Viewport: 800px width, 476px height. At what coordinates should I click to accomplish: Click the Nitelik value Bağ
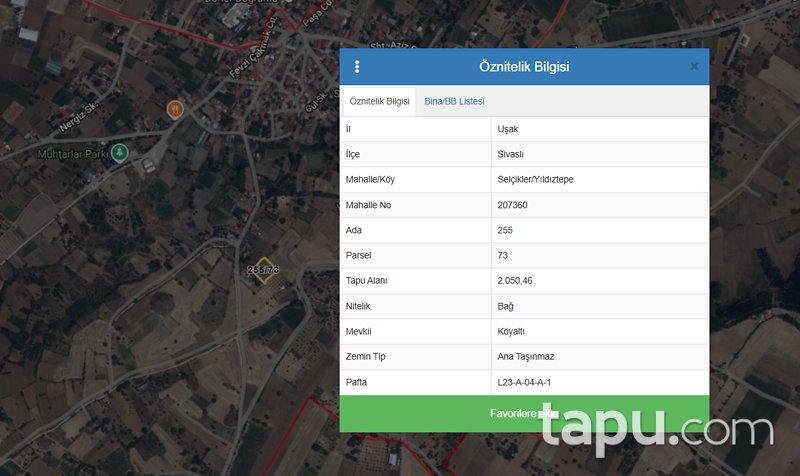pos(505,306)
